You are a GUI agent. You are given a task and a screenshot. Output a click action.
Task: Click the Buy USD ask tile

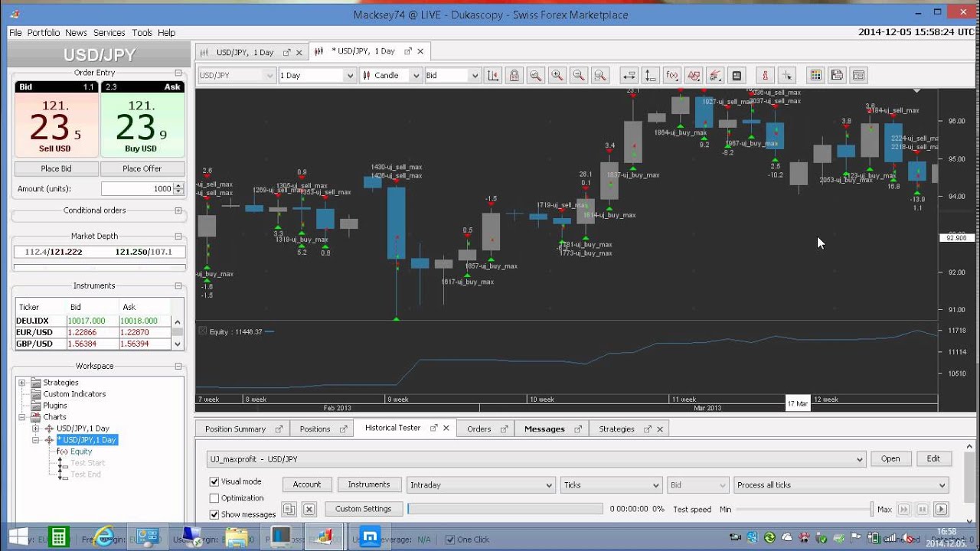click(142, 119)
